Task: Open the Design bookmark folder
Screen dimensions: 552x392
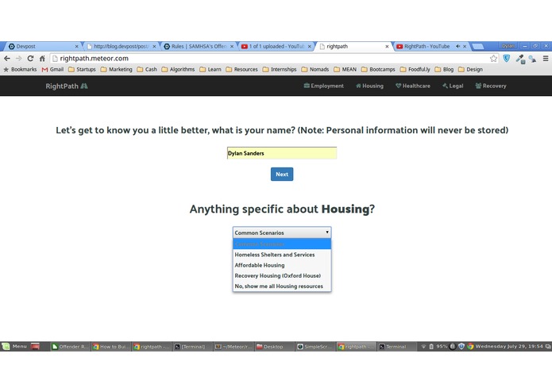Action: (x=471, y=69)
